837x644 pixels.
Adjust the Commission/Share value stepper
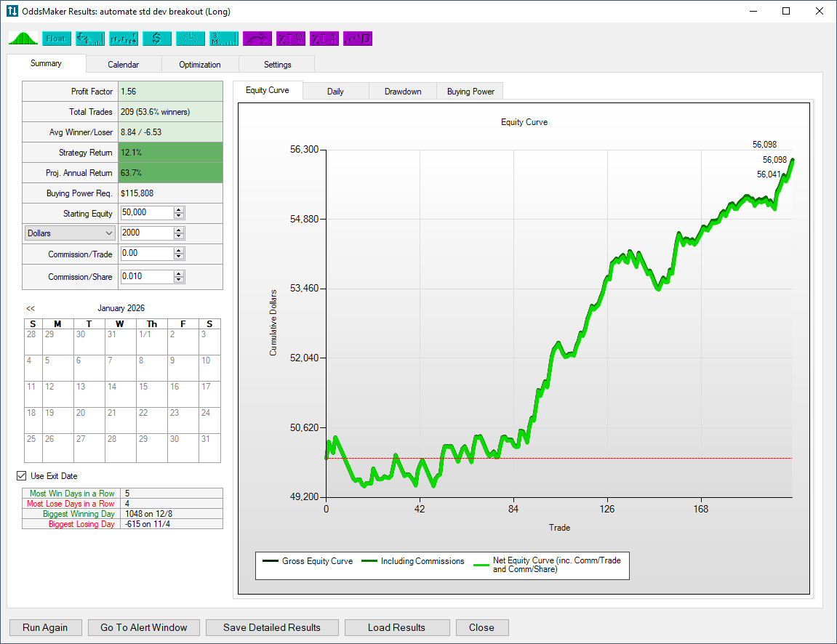pyautogui.click(x=179, y=276)
